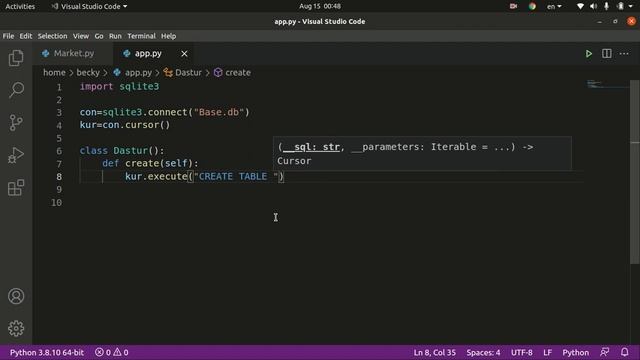This screenshot has height=360, width=640.
Task: Open the volume indicator in top bar
Action: click(593, 6)
